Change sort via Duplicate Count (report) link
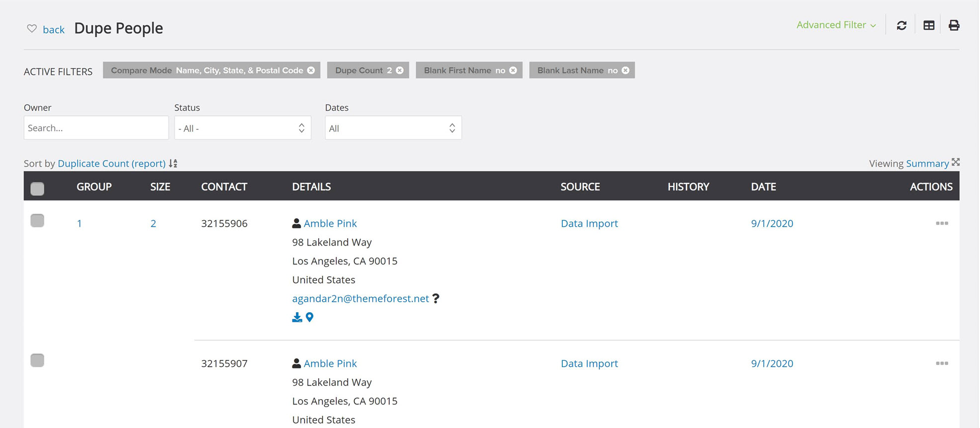Viewport: 980px width, 428px height. (111, 164)
